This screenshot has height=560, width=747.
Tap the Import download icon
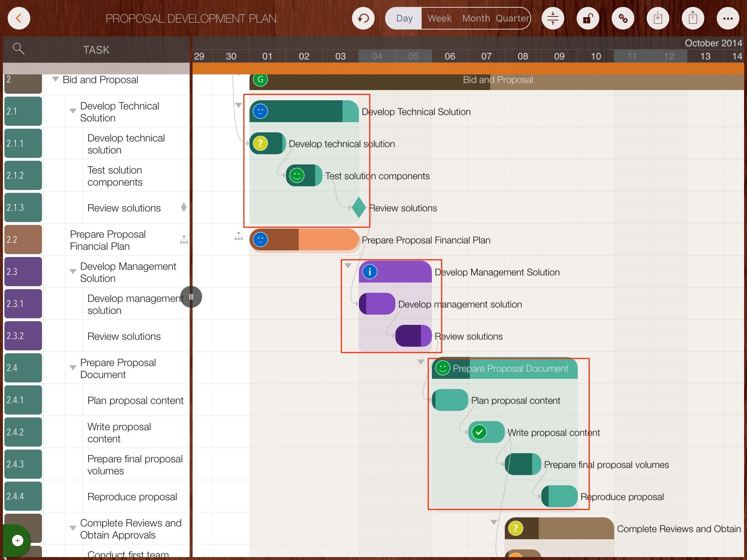[658, 18]
